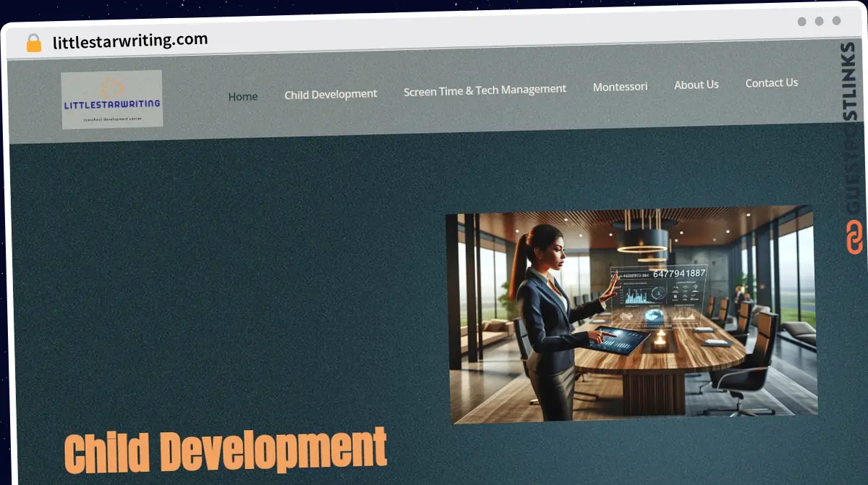Click the orange padlock icon
Viewport: 868px width, 485px height.
tap(34, 43)
